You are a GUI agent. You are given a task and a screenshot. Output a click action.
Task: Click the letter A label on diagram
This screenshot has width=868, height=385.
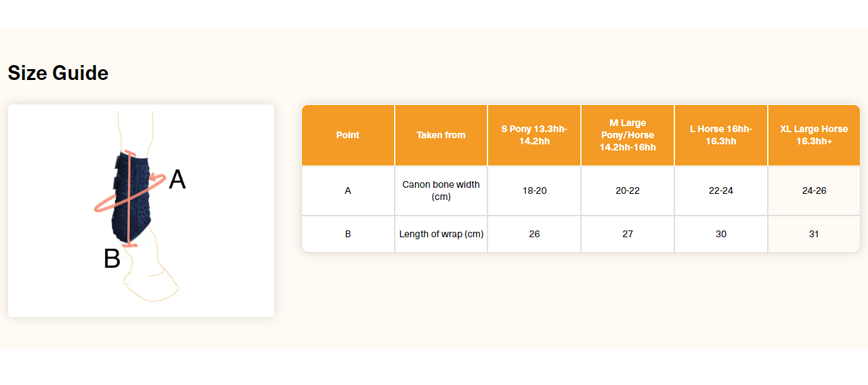(x=177, y=180)
